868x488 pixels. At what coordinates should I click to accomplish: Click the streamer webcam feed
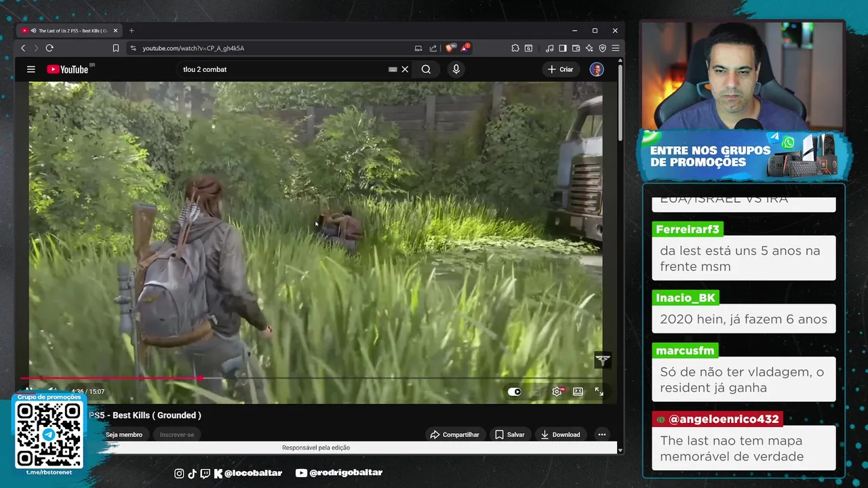743,75
